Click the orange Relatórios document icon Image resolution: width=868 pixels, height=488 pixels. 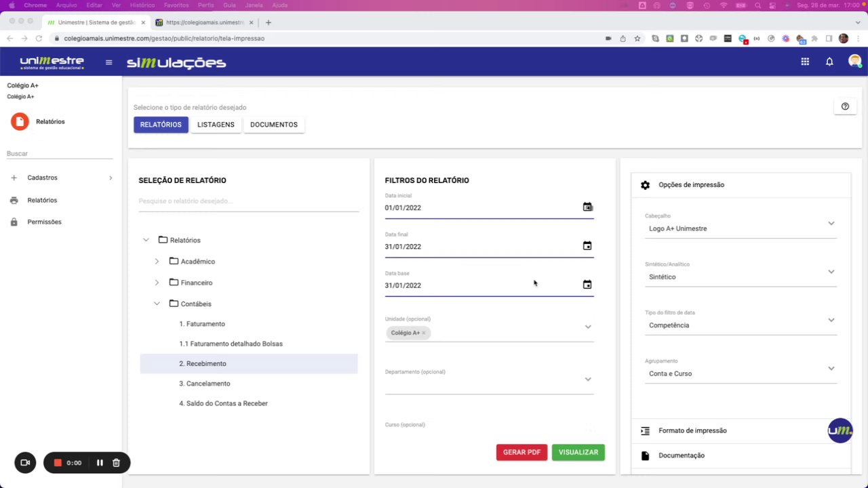(20, 121)
